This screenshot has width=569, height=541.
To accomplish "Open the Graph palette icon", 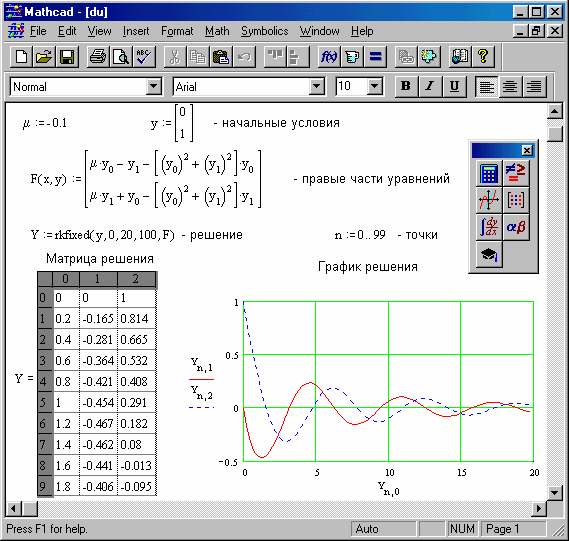I will coord(489,200).
